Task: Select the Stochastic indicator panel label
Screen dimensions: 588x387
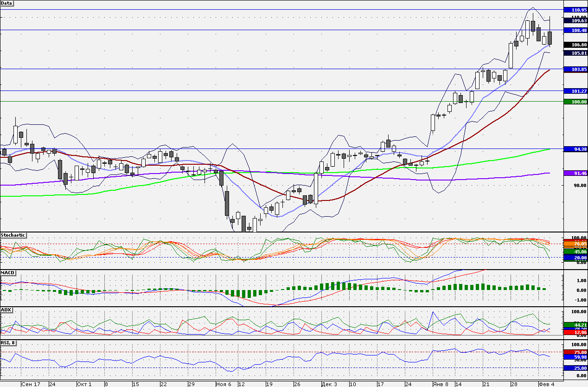Action: 13,235
